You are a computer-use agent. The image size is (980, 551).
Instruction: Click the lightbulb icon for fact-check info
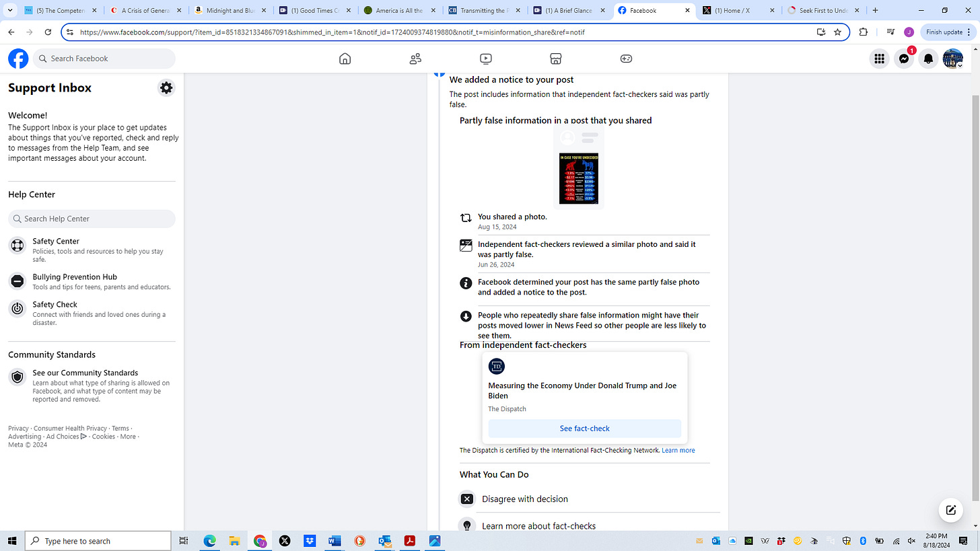466,525
